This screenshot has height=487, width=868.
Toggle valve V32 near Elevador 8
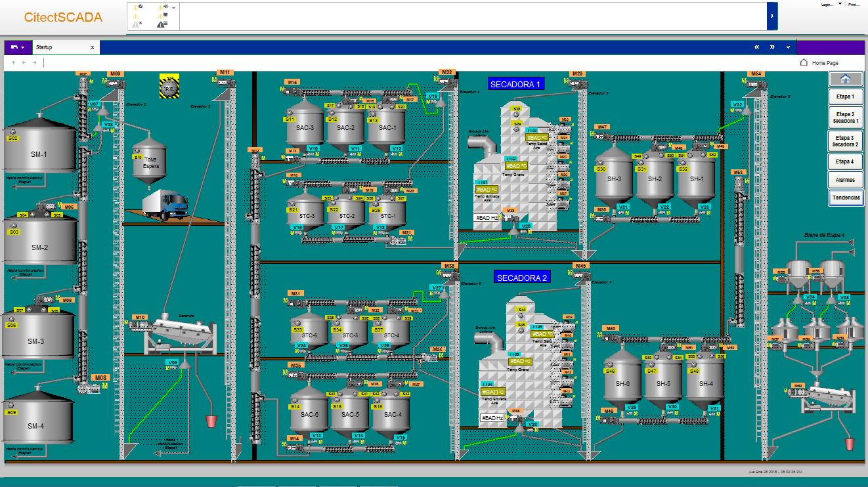point(737,105)
